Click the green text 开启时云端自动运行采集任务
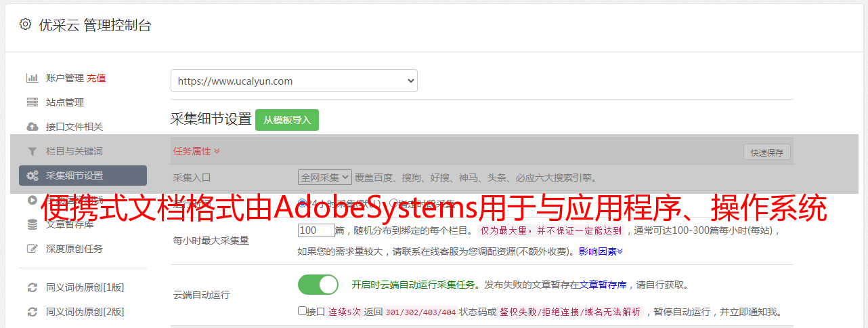This screenshot has width=868, height=328. tap(413, 285)
